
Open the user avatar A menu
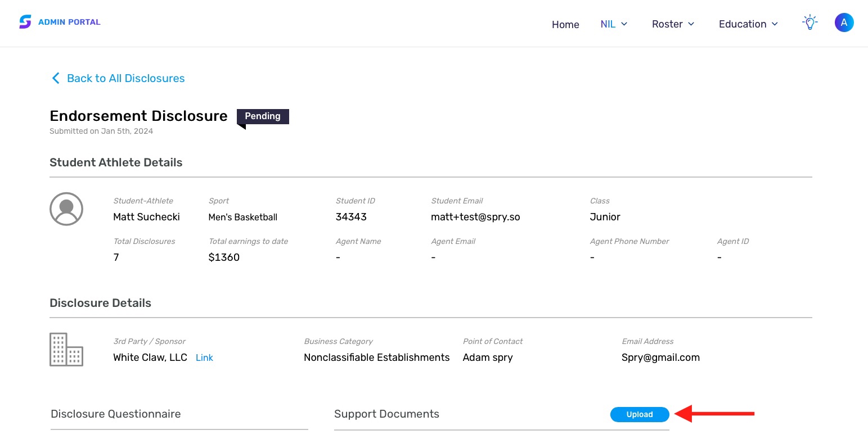point(844,22)
